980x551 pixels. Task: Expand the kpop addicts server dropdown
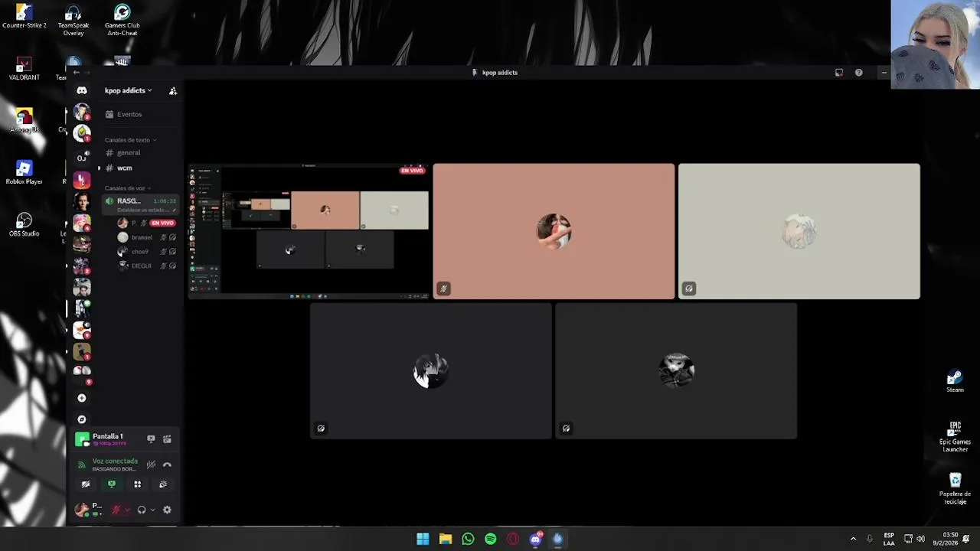pos(128,90)
